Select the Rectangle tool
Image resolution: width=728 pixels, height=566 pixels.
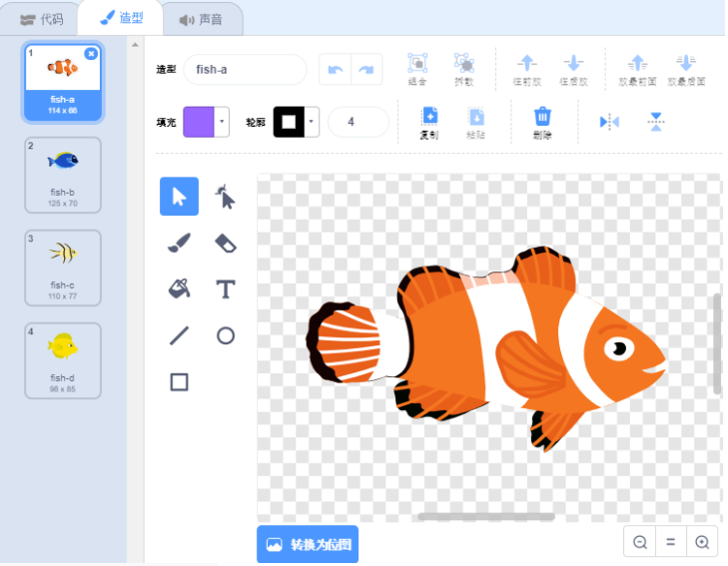click(179, 382)
